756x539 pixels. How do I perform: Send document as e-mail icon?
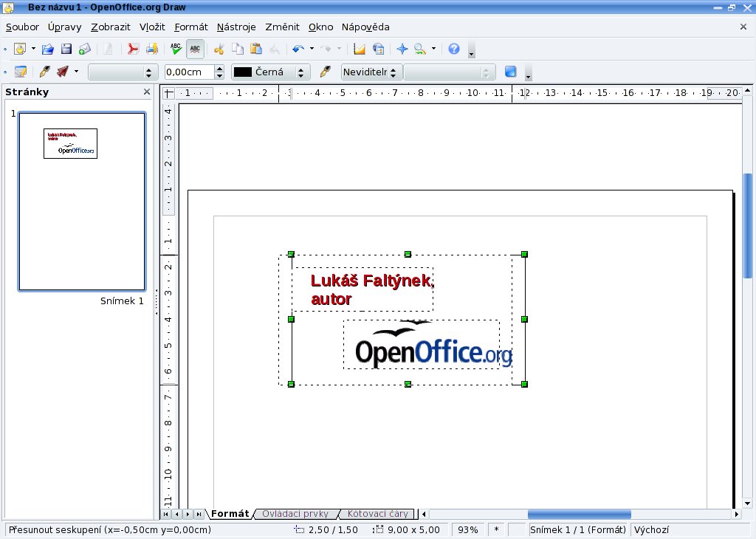pyautogui.click(x=84, y=49)
